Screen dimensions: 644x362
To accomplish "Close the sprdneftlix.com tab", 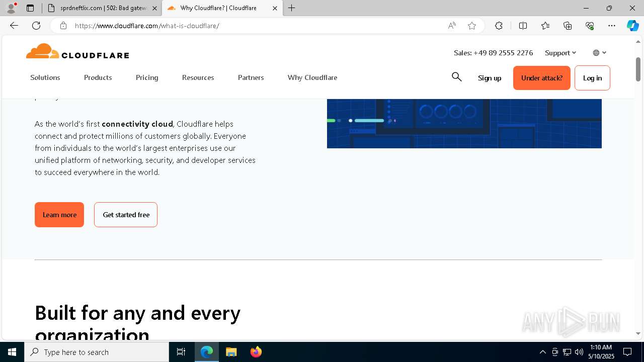I will coord(154,8).
